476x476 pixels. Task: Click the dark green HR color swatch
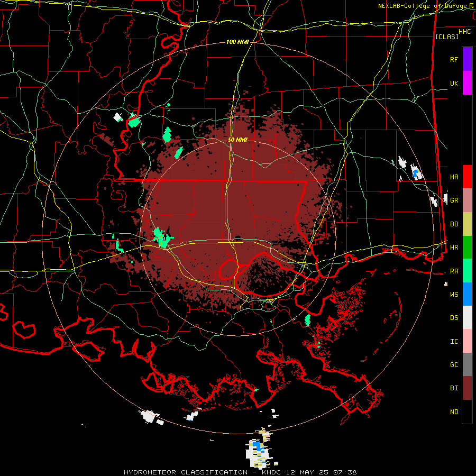[467, 248]
